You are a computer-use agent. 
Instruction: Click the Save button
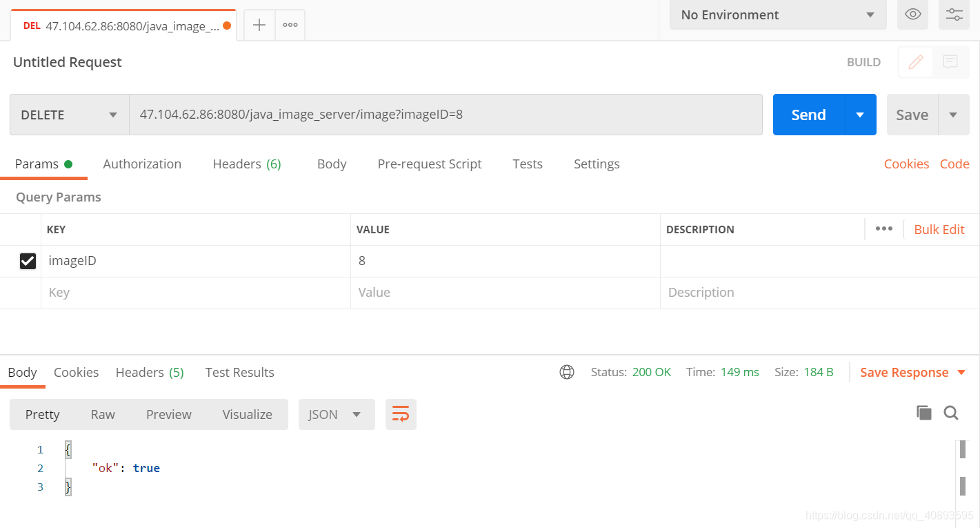[912, 115]
